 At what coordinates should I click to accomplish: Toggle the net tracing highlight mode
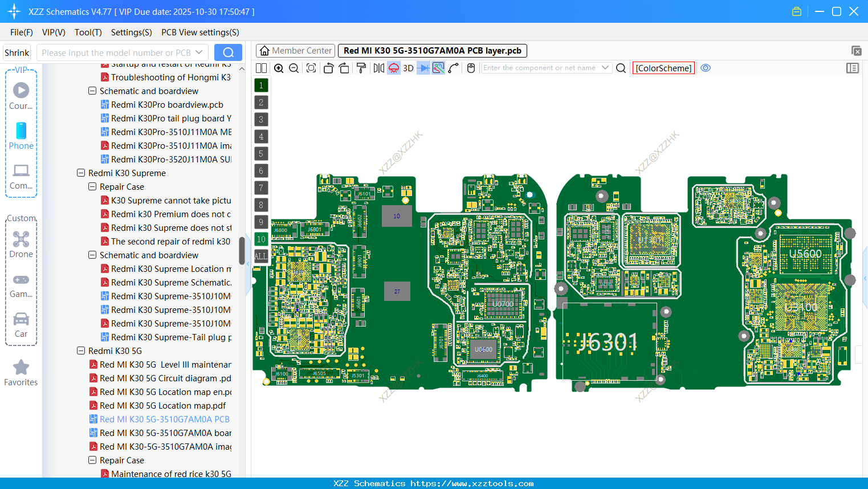click(437, 68)
